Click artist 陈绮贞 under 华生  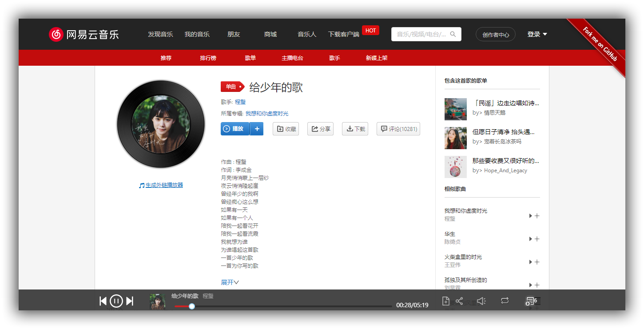[453, 242]
